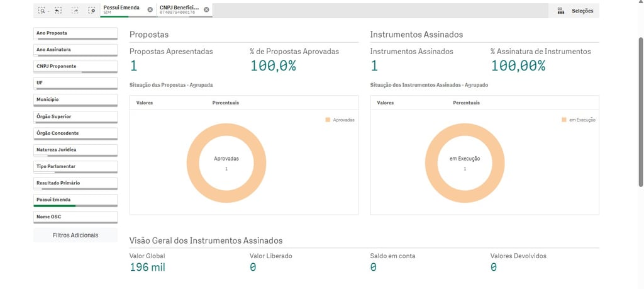The width and height of the screenshot is (644, 289).
Task: Click the page vertical scrollbar
Action: click(x=641, y=111)
